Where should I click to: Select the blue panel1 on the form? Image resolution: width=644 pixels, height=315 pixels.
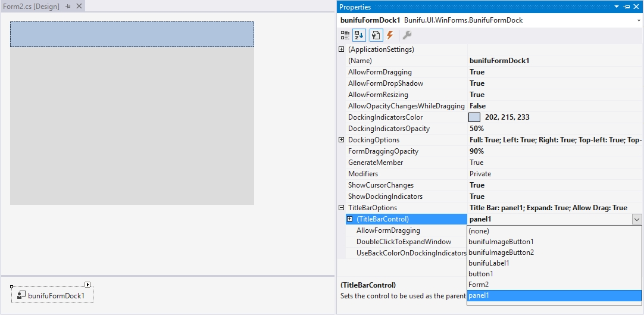pos(132,35)
